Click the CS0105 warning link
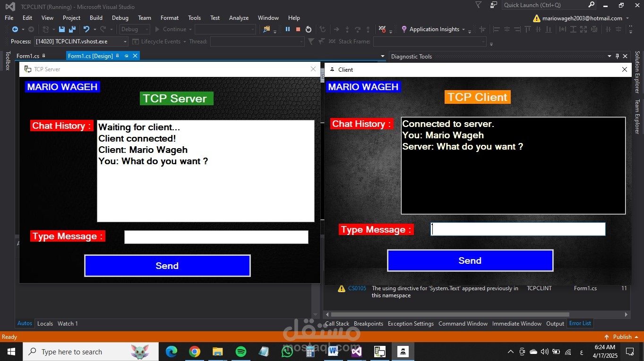Image resolution: width=644 pixels, height=361 pixels. click(357, 288)
